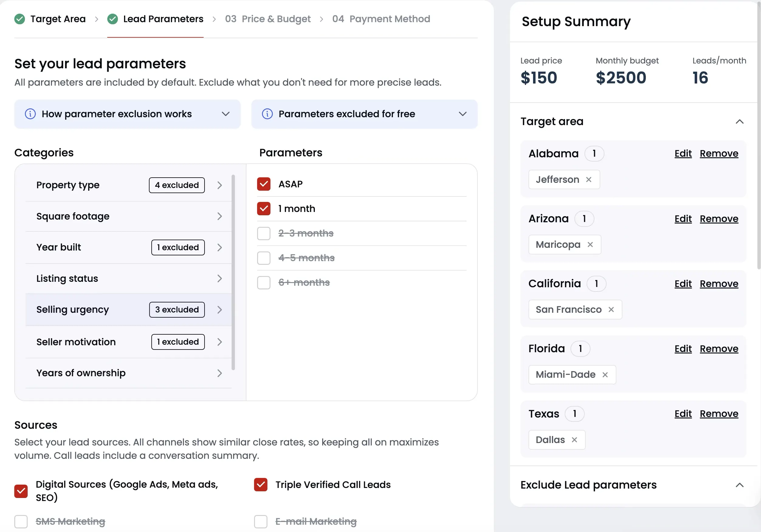Edit the Texas target area
This screenshot has height=532, width=761.
point(683,414)
